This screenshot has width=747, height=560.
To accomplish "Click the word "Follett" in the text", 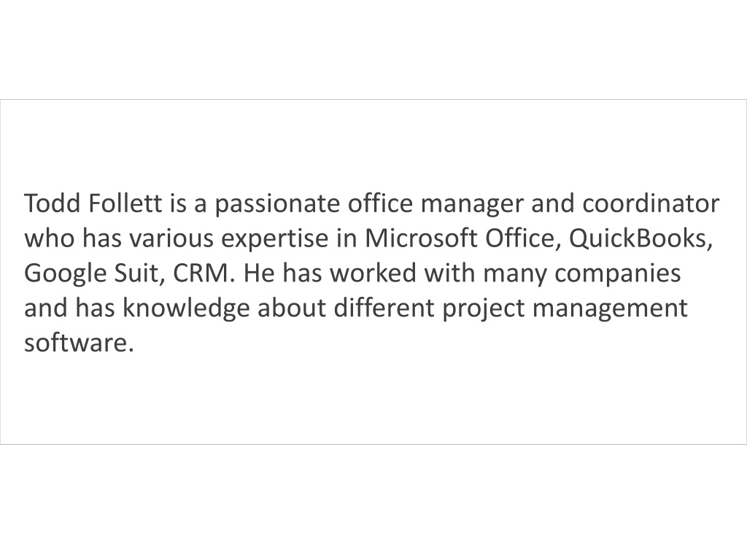I will (x=125, y=203).
